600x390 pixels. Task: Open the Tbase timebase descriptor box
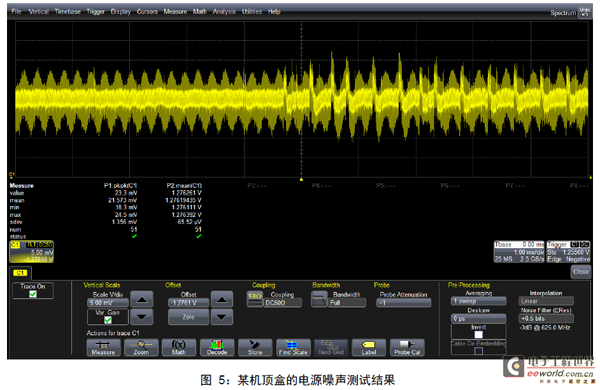[x=519, y=252]
